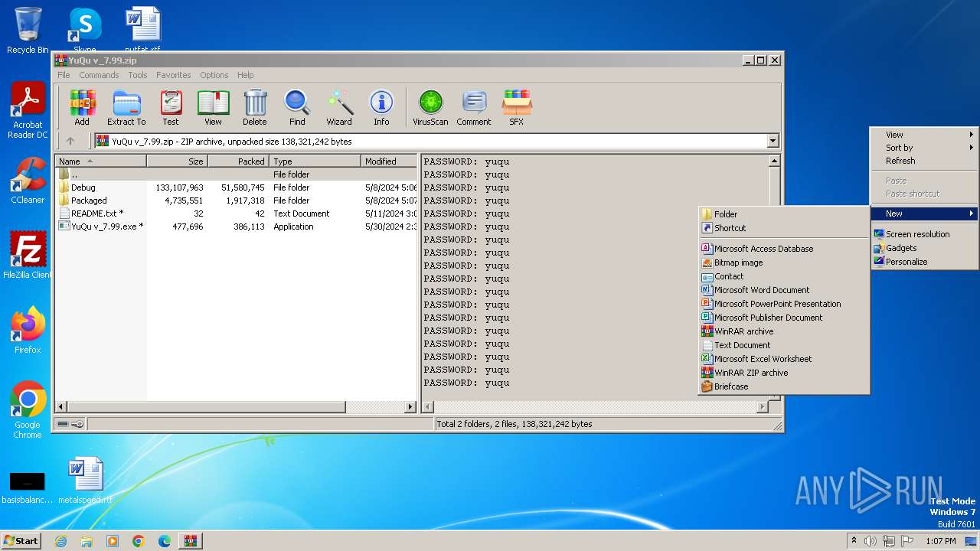Screen dimensions: 980x551
Task: Click the Extract To toolbar icon
Action: coord(126,107)
